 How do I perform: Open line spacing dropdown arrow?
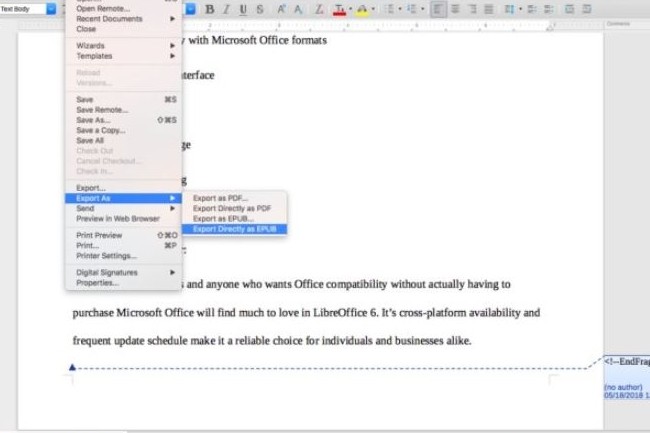[x=521, y=9]
